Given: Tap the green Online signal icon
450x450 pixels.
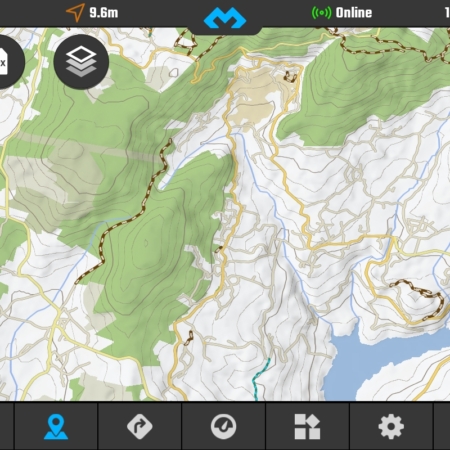Looking at the screenshot, I should click(321, 13).
